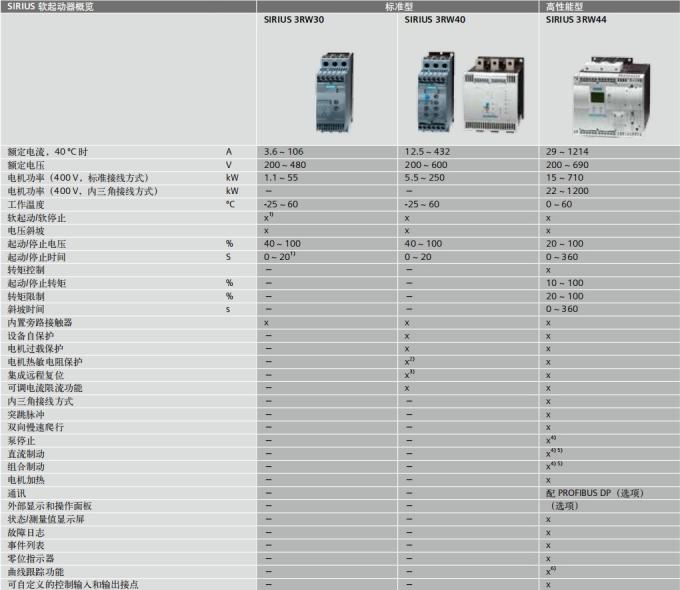This screenshot has height=590, width=680.
Task: Click the SIRIUS 3RW40 column heading
Action: point(435,20)
